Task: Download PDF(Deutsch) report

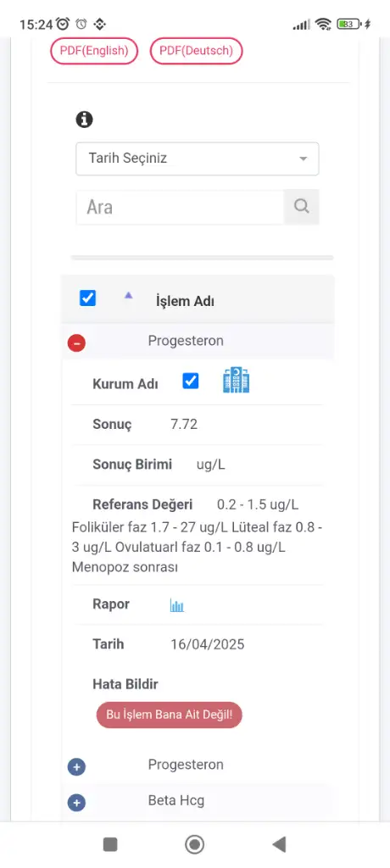Action: [x=196, y=51]
